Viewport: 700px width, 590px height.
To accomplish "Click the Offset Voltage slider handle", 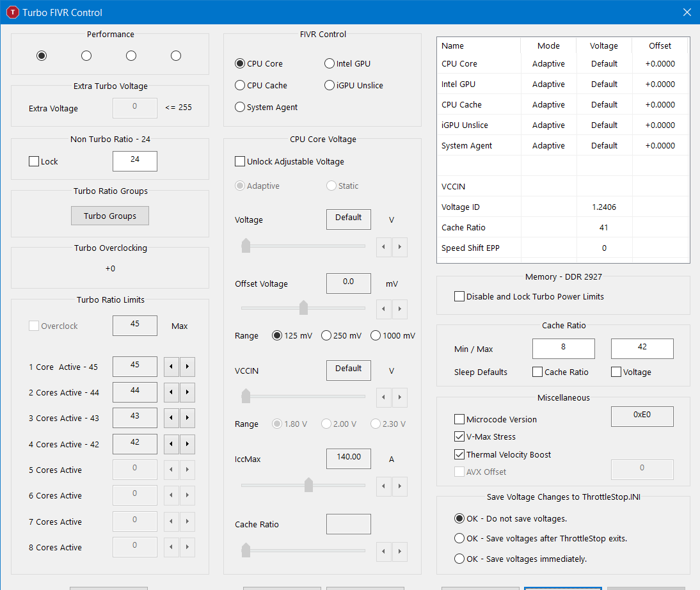I will 304,308.
